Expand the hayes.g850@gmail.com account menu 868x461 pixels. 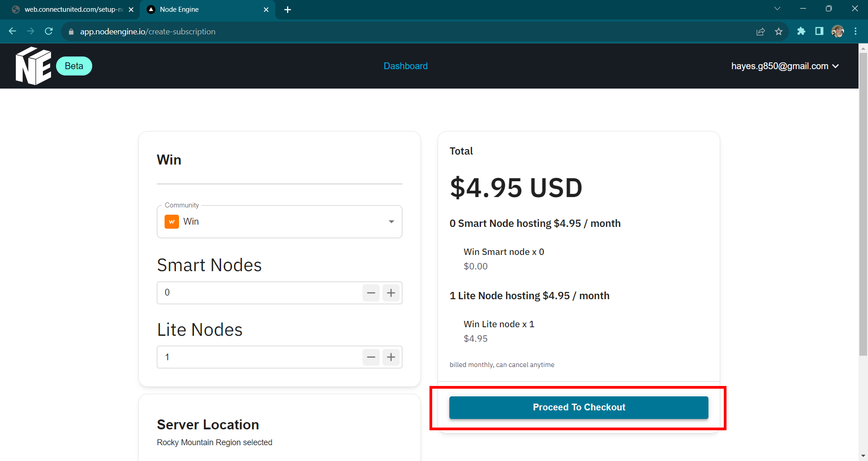[x=785, y=66]
